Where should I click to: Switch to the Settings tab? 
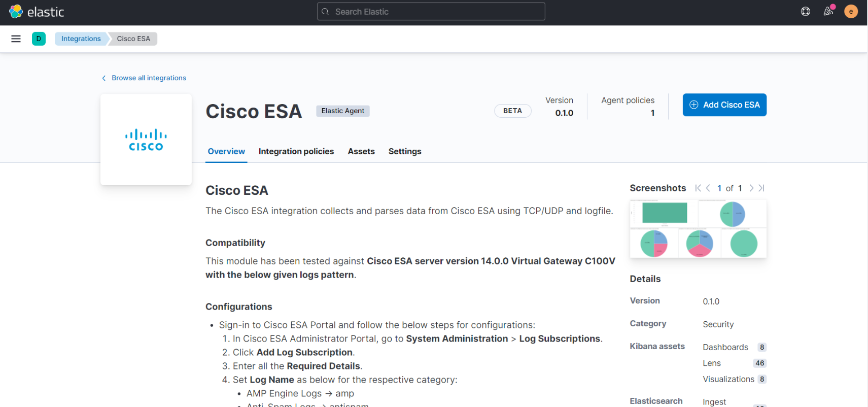coord(405,151)
